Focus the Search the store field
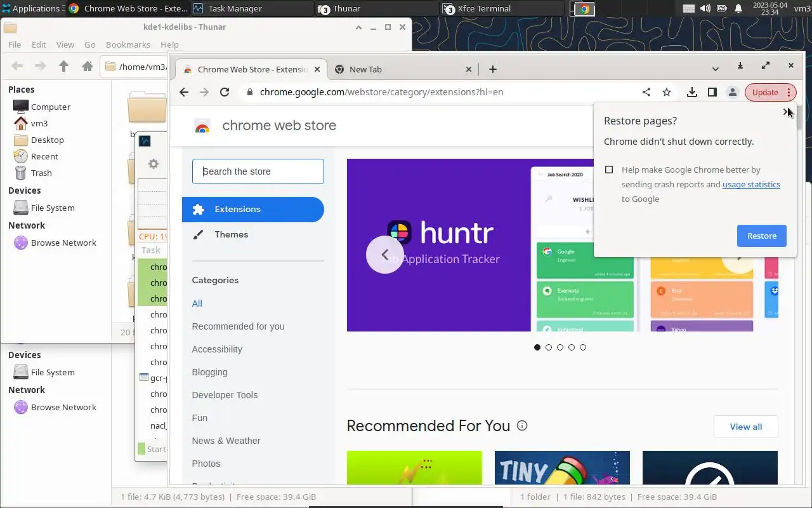 tap(258, 171)
